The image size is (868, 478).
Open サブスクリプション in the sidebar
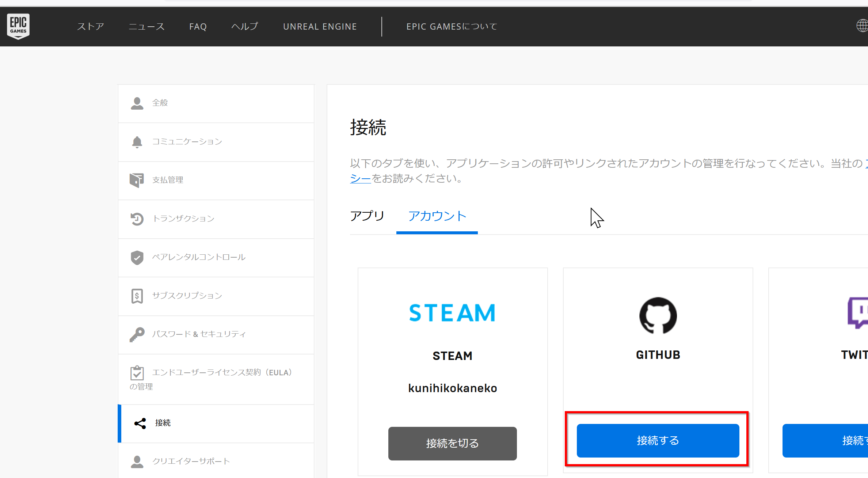point(216,296)
